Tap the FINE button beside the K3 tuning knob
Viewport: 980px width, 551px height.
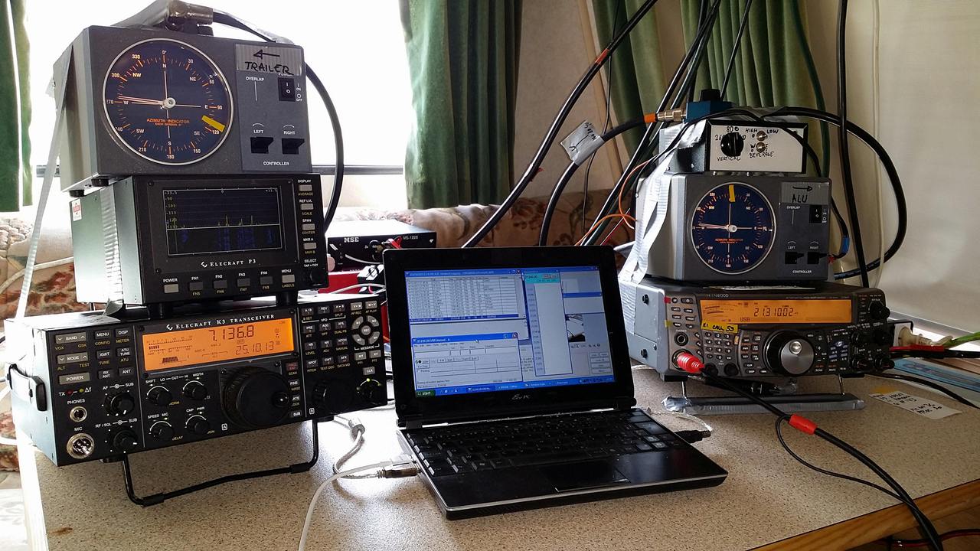coord(294,383)
